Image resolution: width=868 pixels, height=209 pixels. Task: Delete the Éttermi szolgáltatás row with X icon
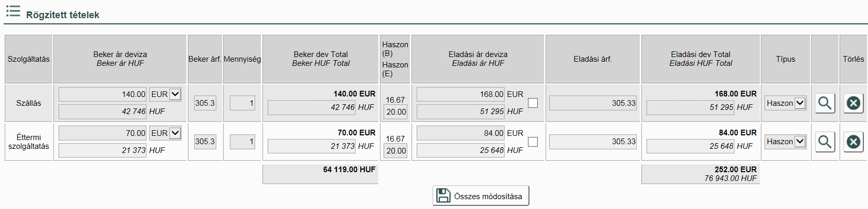point(854,142)
